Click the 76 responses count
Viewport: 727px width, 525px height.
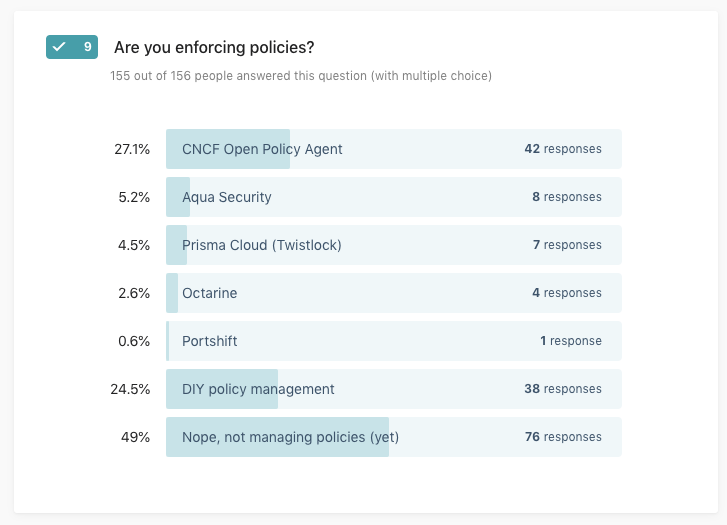(563, 437)
